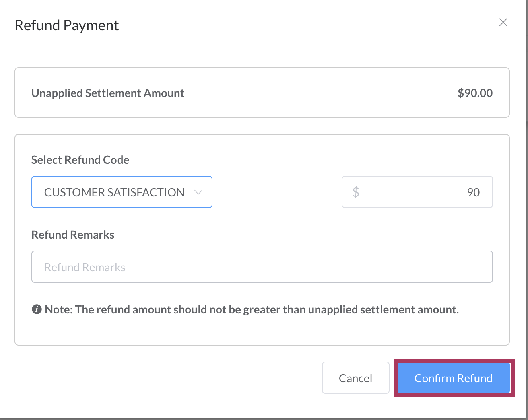Screen dimensions: 528x420
Task: Select the Unapplied Settlement Amount label
Action: point(107,93)
